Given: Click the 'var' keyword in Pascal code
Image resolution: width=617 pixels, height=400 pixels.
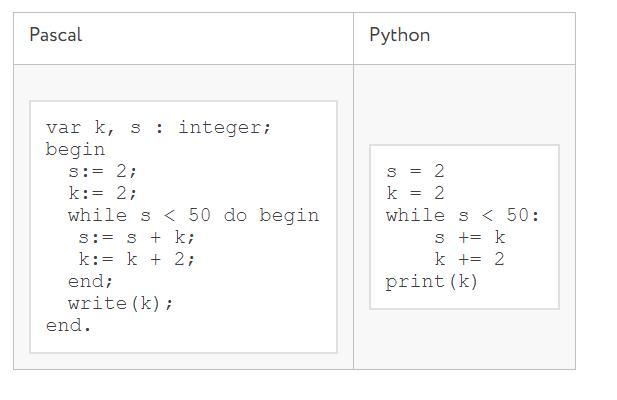Looking at the screenshot, I should coord(62,128).
